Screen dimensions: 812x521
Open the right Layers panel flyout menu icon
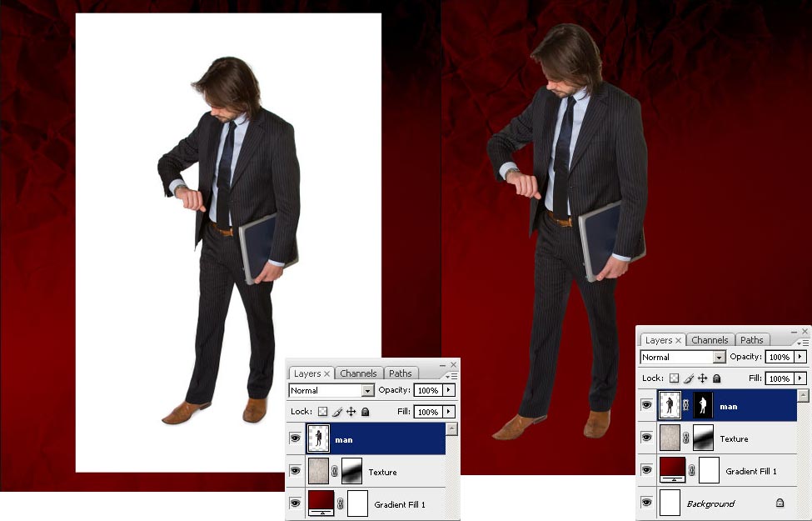[x=802, y=342]
